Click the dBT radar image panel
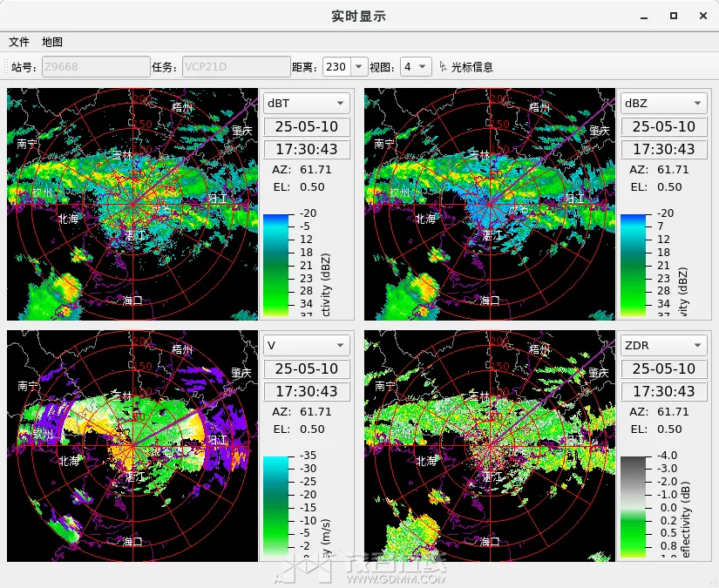The image size is (719, 588). click(x=132, y=204)
